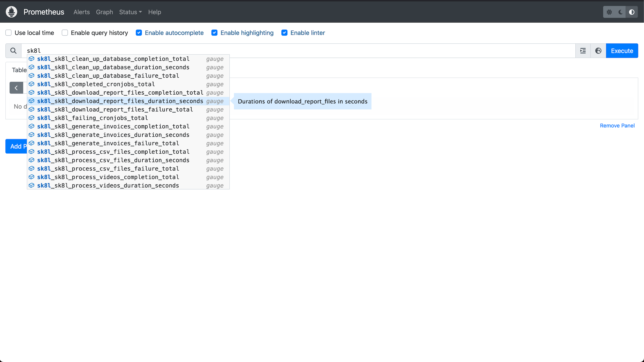
Task: Pick sk8l_sk8l_completed_cronjobs_total from autocomplete
Action: [x=96, y=84]
